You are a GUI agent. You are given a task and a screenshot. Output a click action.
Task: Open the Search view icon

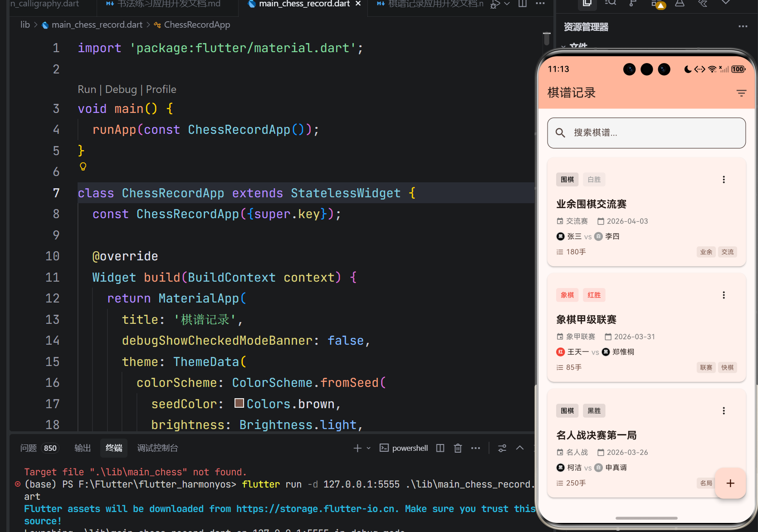(x=610, y=4)
